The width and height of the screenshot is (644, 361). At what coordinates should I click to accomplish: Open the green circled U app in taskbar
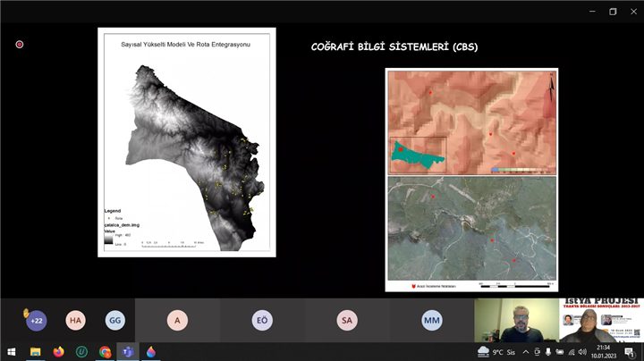81,352
